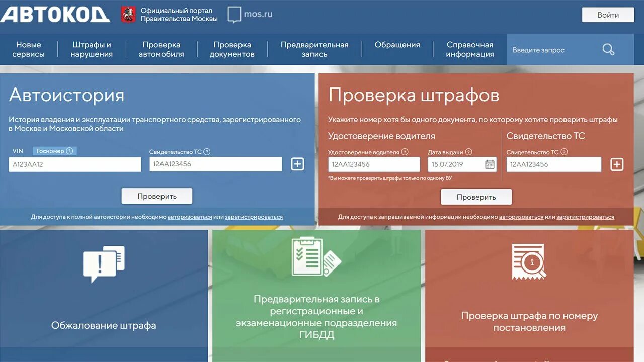Viewport: 644px width, 362px height.
Task: Click the Moscow coat of arms icon
Action: click(128, 14)
